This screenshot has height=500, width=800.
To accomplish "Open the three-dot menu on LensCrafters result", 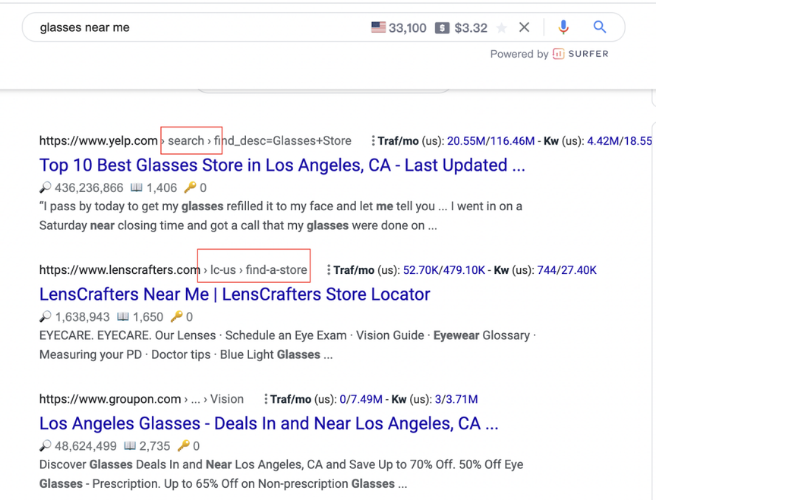I will pos(329,270).
